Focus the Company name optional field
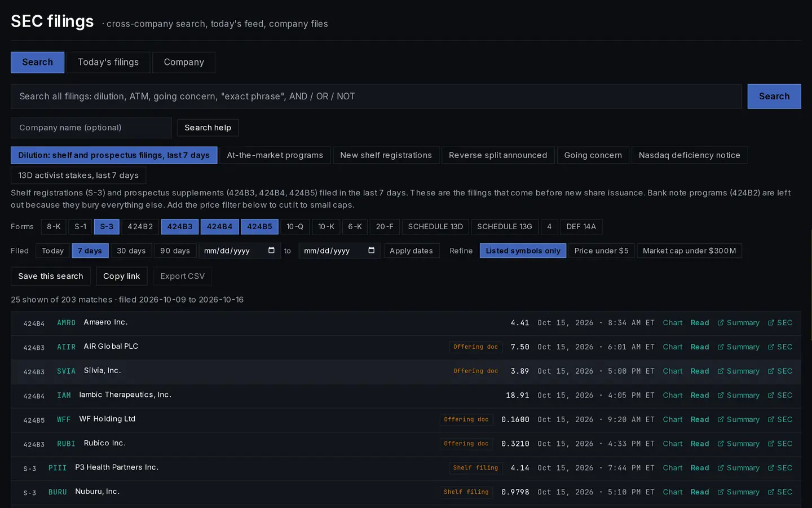Screen dimensions: 812x508 click(91, 128)
